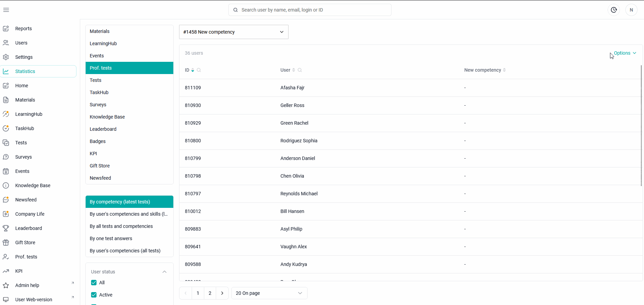
Task: Select Badges in statistics submenu
Action: pyautogui.click(x=129, y=141)
